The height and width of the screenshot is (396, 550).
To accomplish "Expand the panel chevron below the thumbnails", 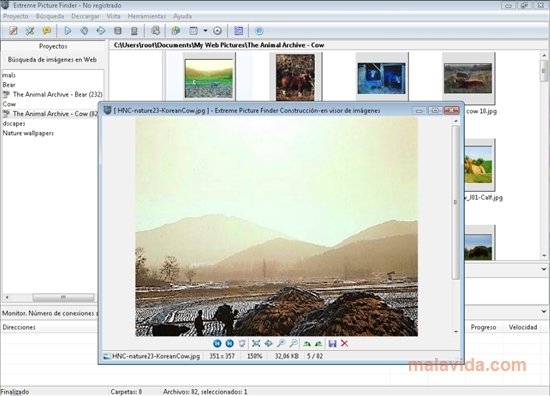I will click(544, 269).
